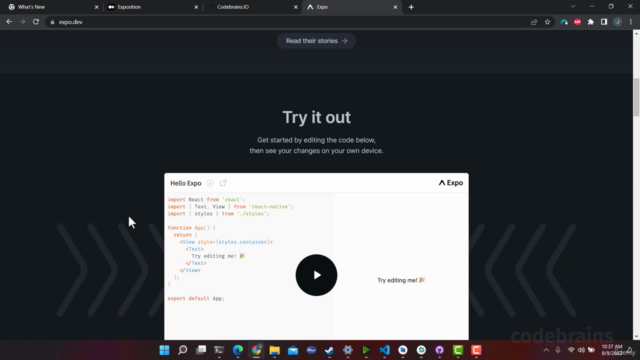This screenshot has width=640, height=360.
Task: Open the Terminal from the taskbar
Action: coord(219,350)
